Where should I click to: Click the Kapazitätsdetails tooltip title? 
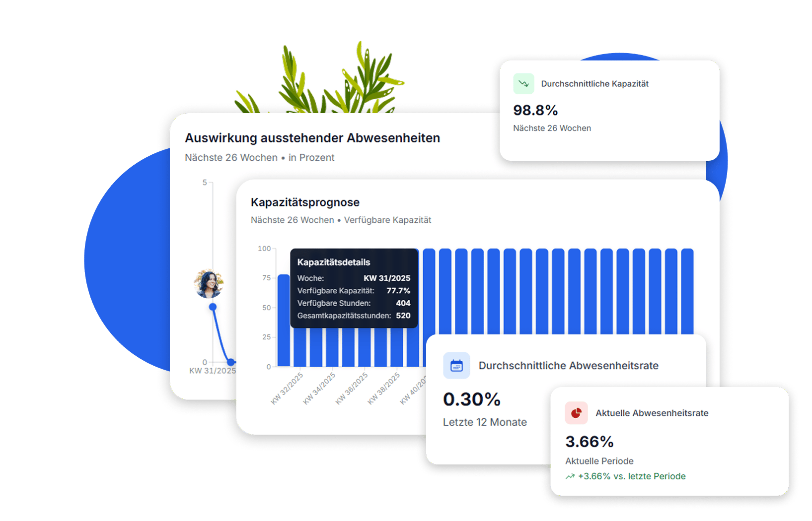(x=334, y=262)
